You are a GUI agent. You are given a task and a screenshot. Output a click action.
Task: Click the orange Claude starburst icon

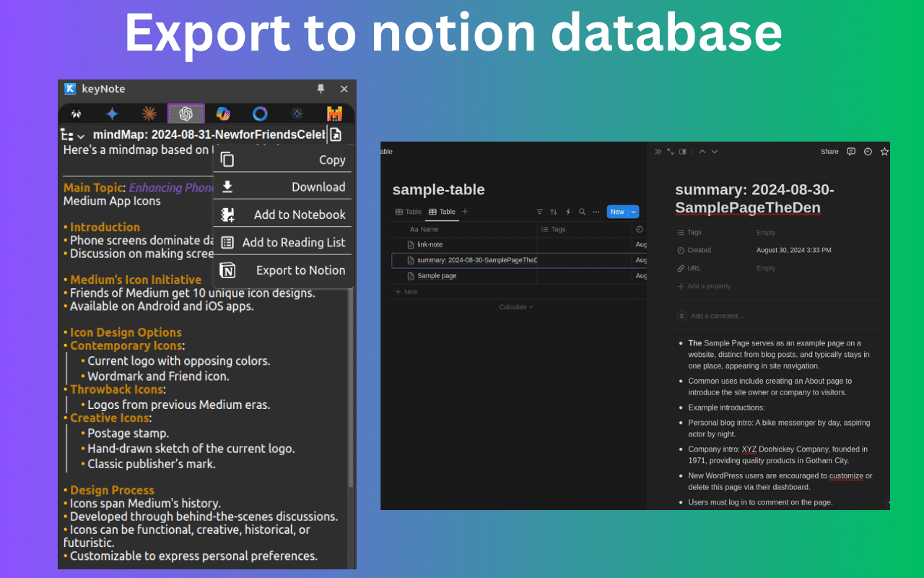tap(149, 113)
